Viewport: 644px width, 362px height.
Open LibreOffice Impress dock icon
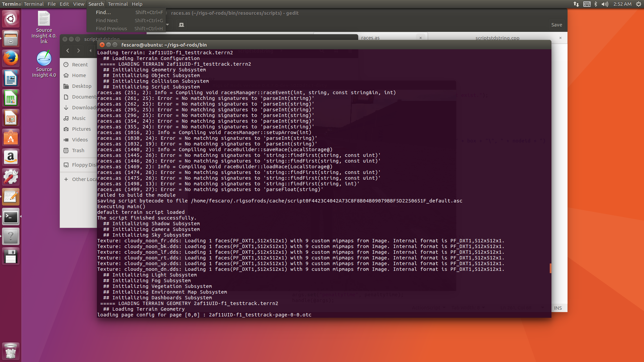11,118
